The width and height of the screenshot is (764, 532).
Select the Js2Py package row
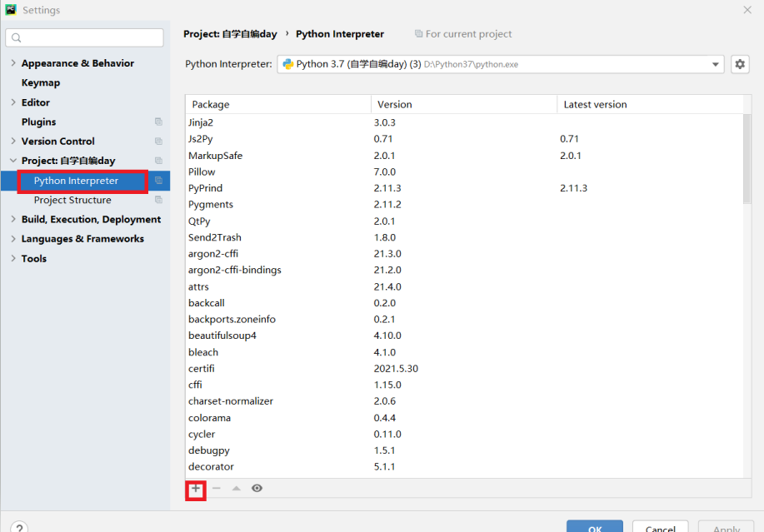point(464,139)
